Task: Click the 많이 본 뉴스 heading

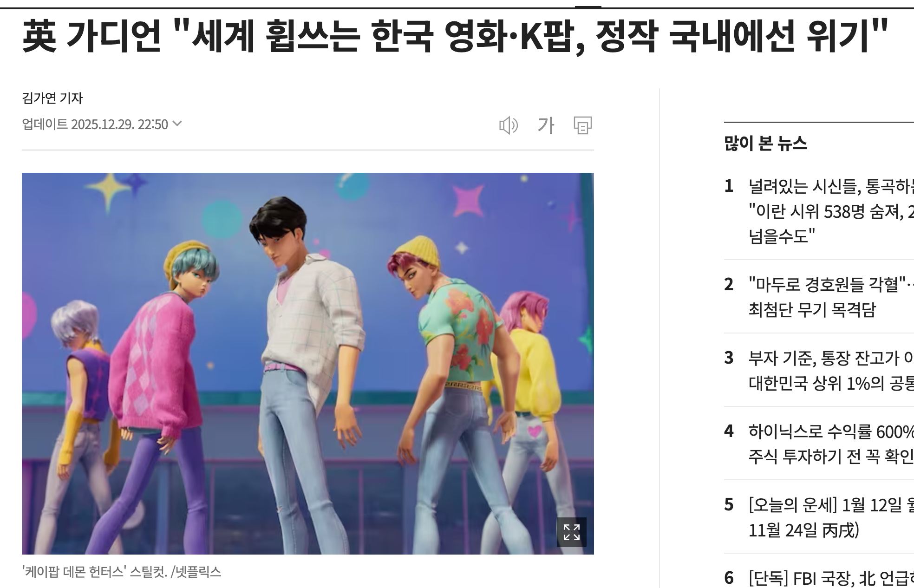Action: [765, 143]
